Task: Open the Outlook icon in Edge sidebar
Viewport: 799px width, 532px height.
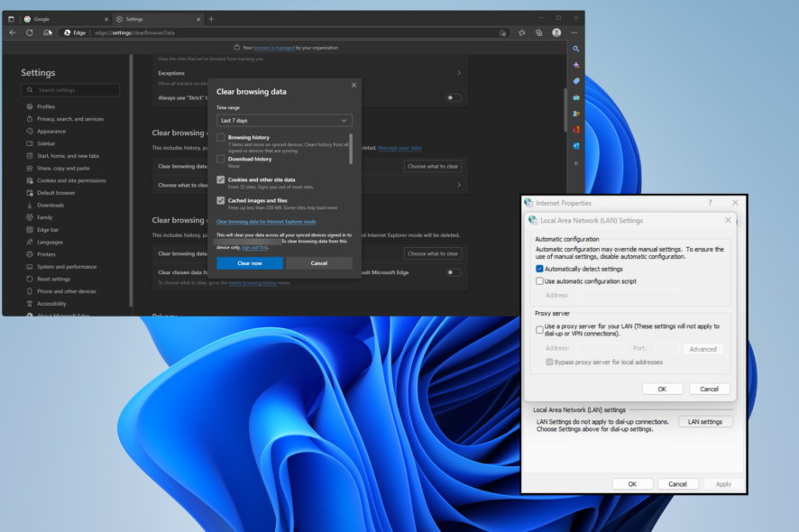Action: (x=576, y=145)
